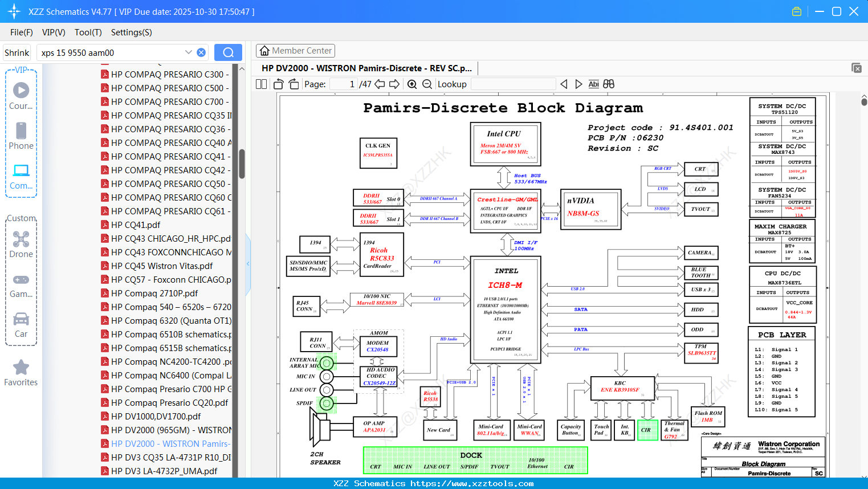Select highlighted HP DV2000 WISTRON Pamirs file
This screenshot has width=868, height=489.
click(165, 443)
